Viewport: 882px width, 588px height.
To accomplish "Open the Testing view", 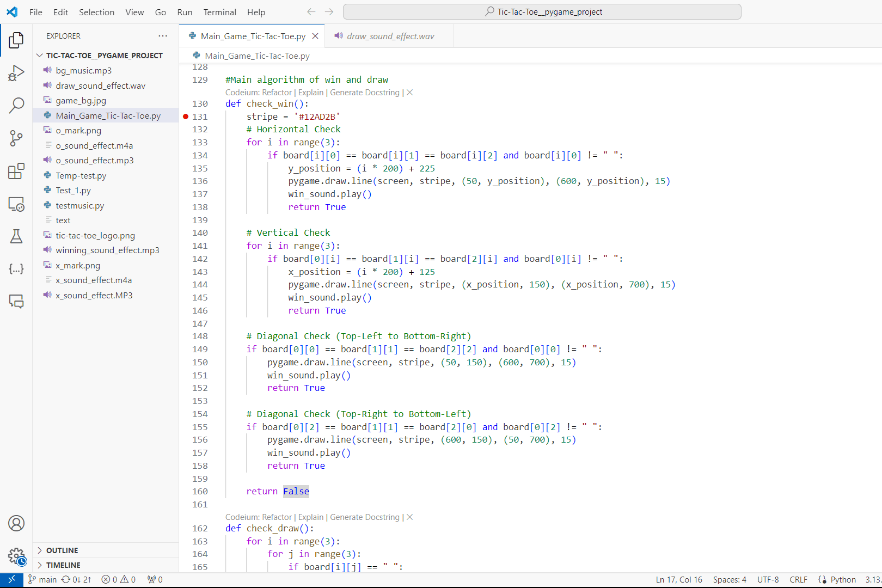I will (16, 236).
